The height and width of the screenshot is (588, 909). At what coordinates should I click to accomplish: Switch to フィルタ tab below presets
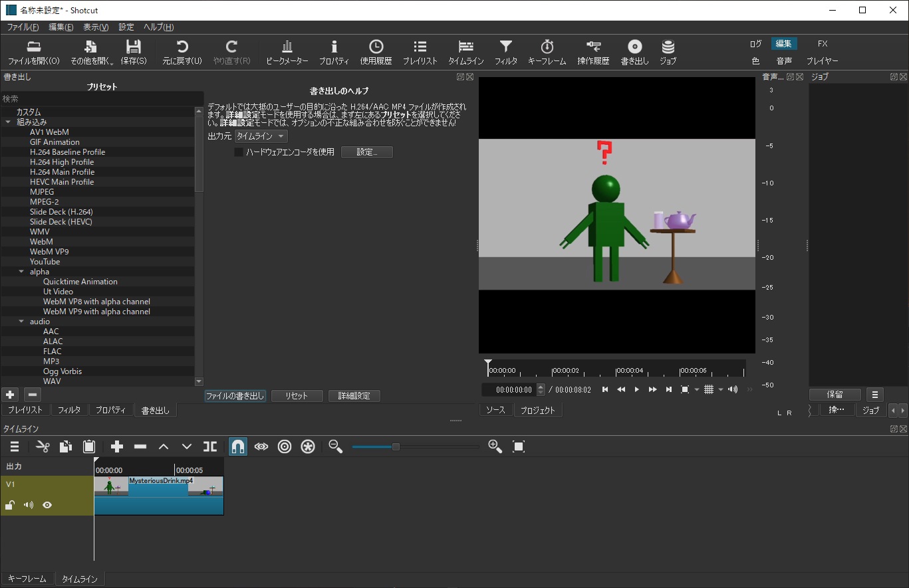coord(69,410)
